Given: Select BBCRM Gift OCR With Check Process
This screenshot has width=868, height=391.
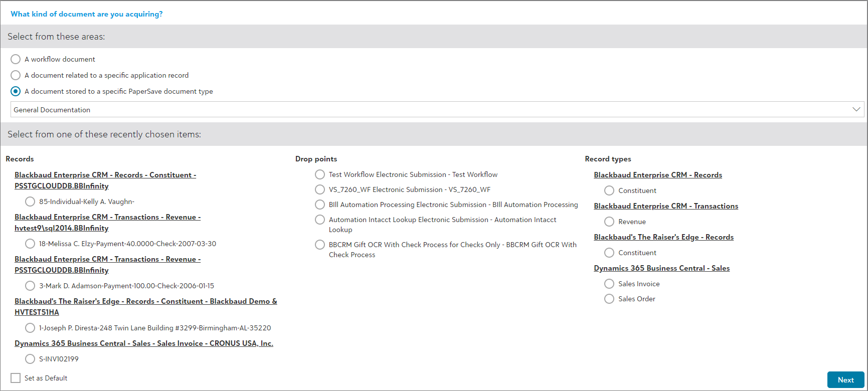Looking at the screenshot, I should (320, 245).
